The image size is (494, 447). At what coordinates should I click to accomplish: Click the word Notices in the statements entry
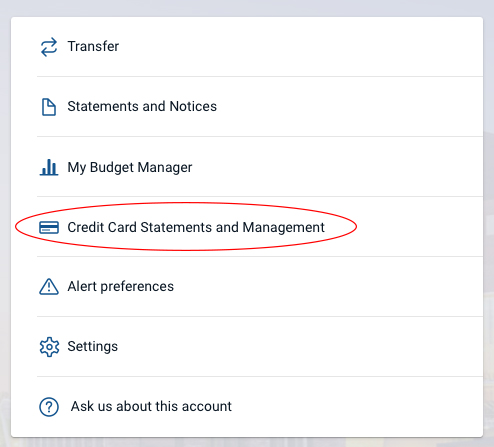pyautogui.click(x=193, y=106)
